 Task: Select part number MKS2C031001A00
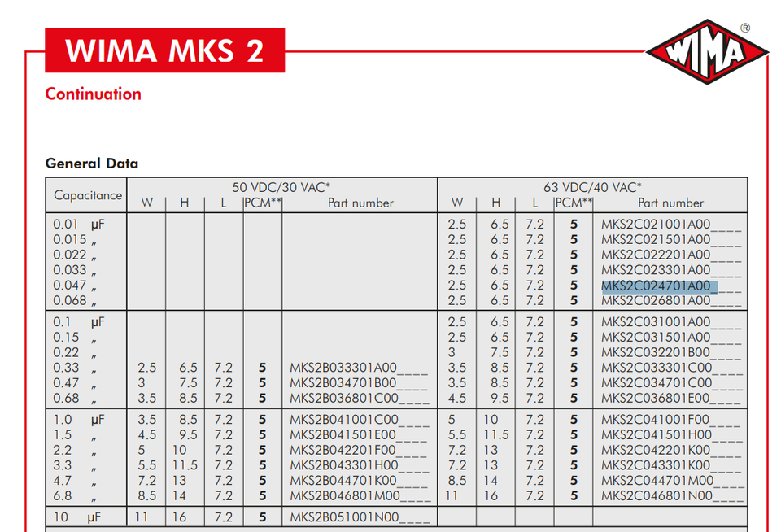pos(657,322)
